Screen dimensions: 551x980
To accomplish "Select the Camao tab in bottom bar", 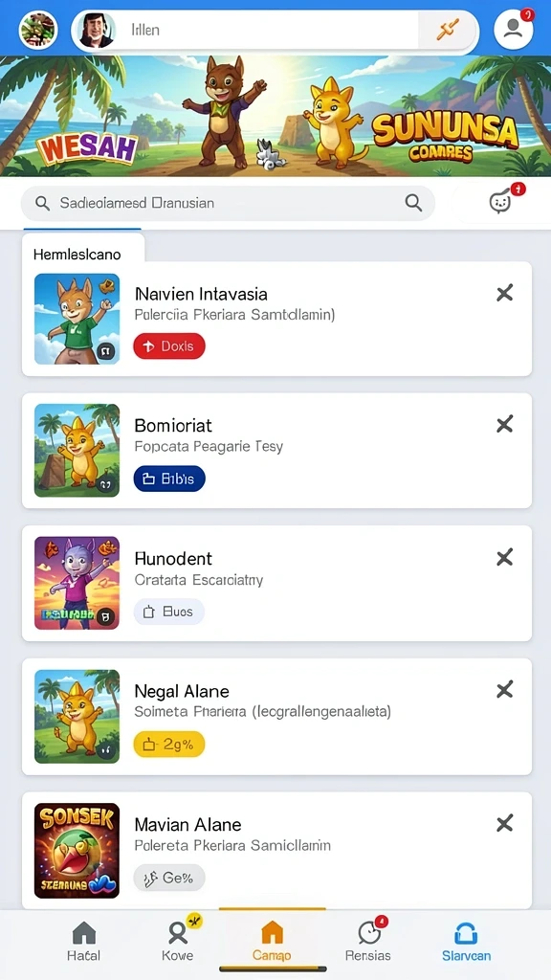I will tap(272, 942).
